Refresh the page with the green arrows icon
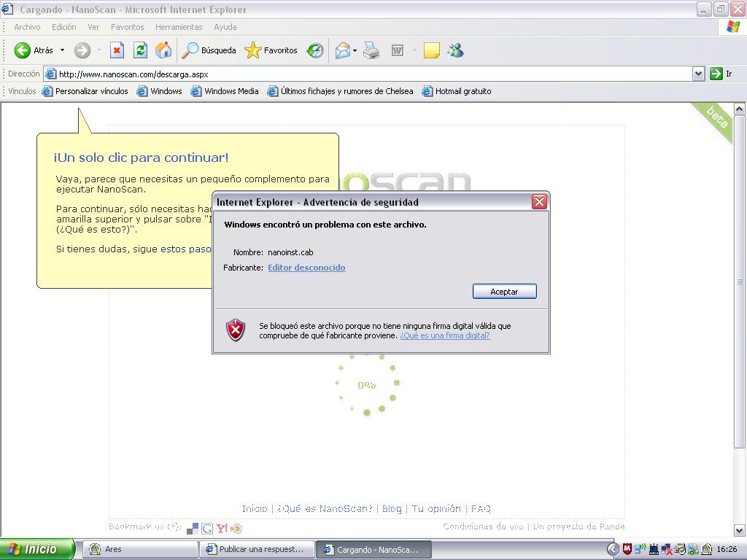The width and height of the screenshot is (747, 560). (140, 50)
